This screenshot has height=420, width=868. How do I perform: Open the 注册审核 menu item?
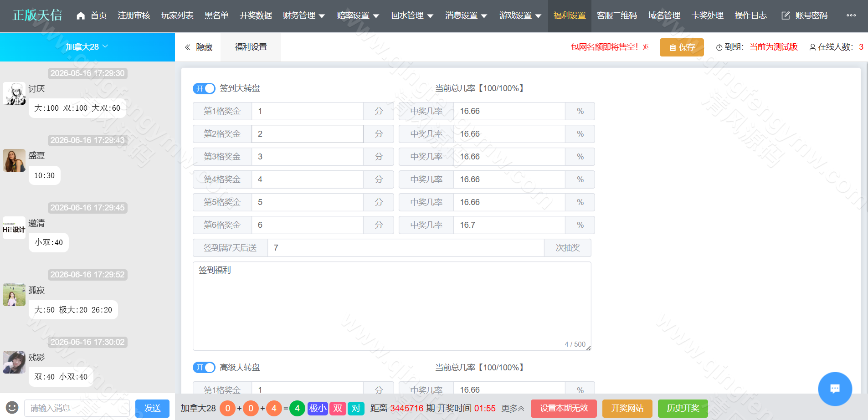(134, 15)
